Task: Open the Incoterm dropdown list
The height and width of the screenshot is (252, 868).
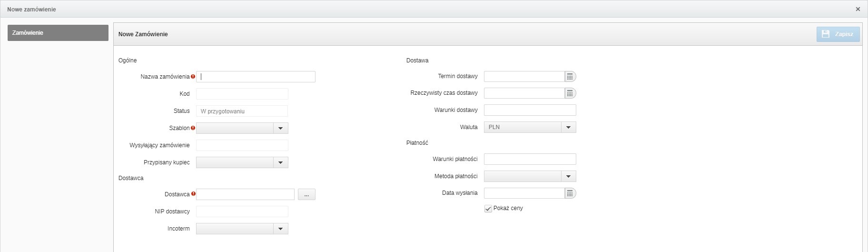Action: 281,229
